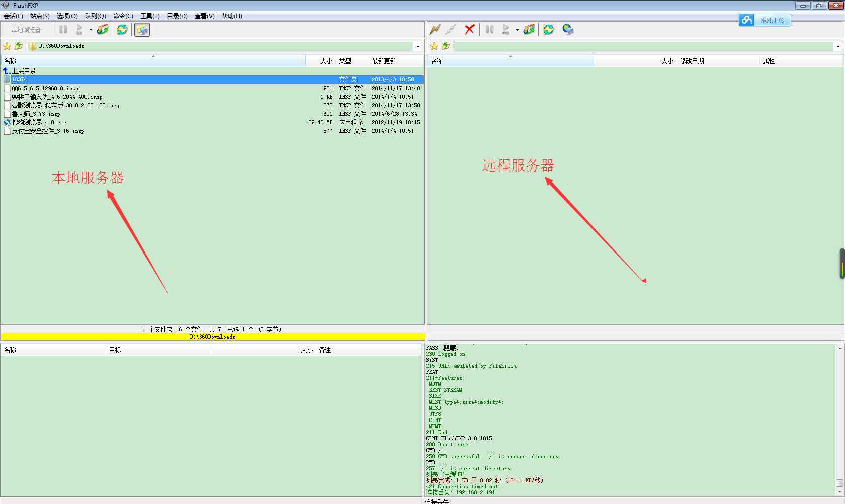Go up one folder in remote pane toolbar

446,46
